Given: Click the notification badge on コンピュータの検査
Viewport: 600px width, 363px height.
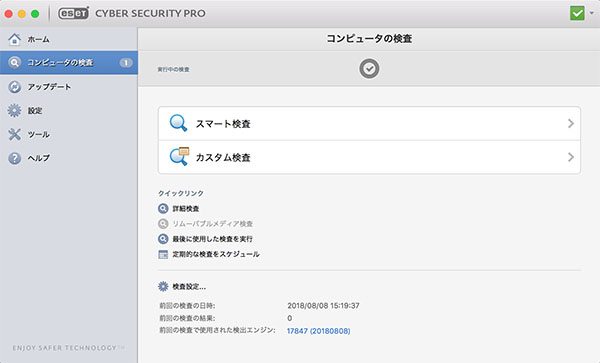Looking at the screenshot, I should (x=126, y=63).
